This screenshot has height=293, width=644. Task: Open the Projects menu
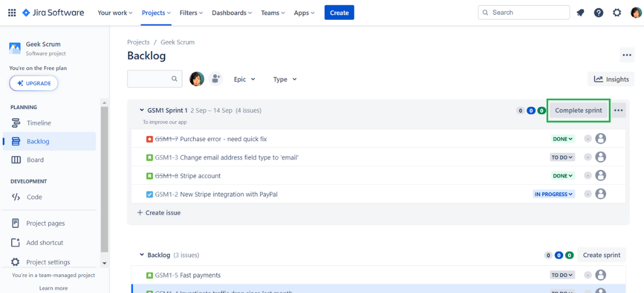coord(156,13)
